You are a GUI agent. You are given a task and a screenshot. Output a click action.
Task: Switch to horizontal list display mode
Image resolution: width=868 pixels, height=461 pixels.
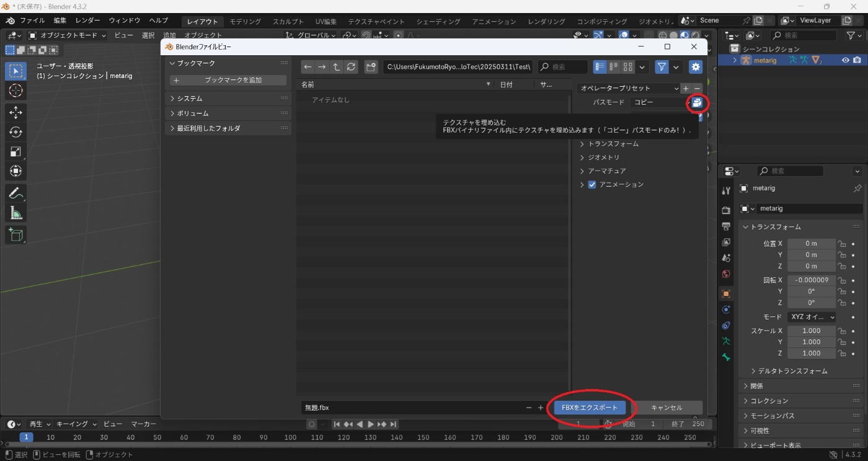tap(614, 67)
